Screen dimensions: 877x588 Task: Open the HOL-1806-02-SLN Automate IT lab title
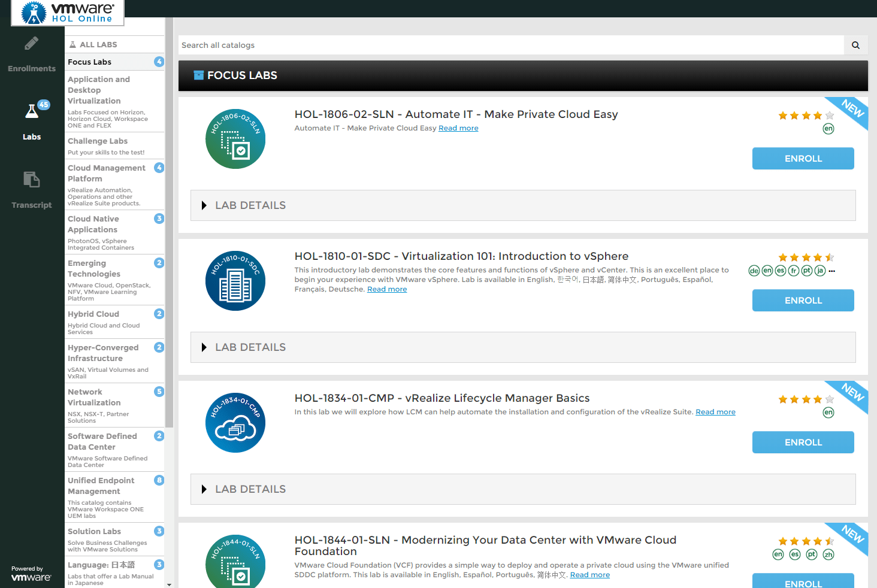(456, 114)
